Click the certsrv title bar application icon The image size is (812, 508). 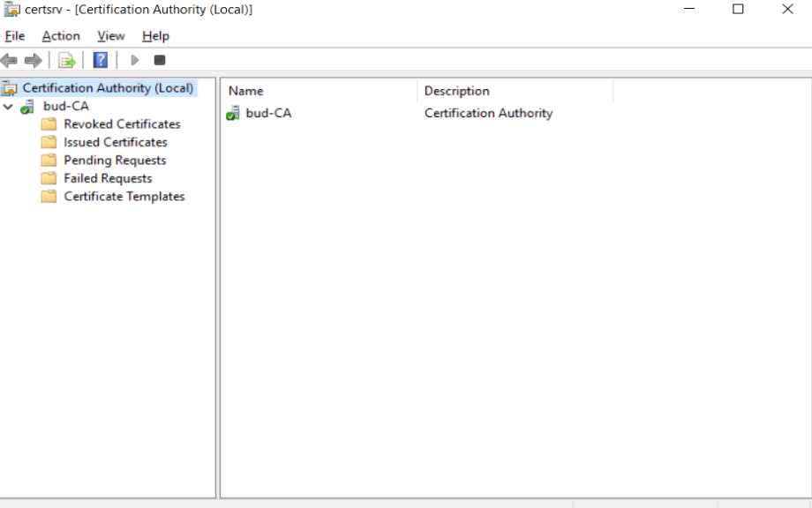click(x=11, y=10)
